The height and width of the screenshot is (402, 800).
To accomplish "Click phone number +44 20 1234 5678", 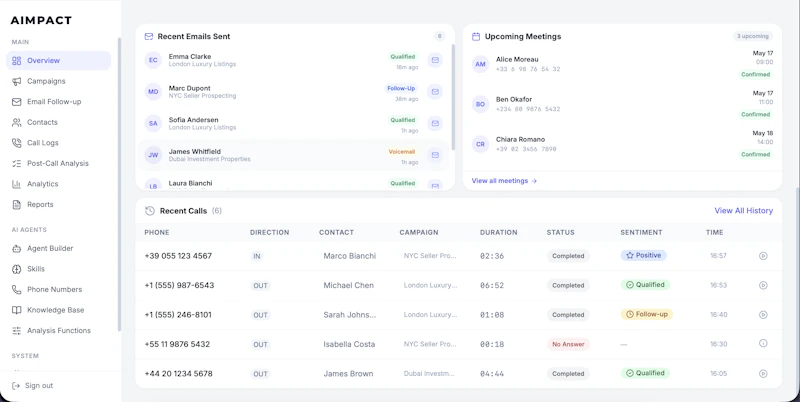I will point(179,373).
